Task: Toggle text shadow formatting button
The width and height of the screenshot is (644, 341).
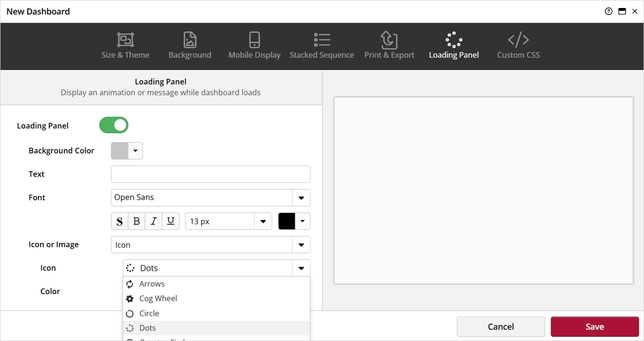Action: pos(120,221)
